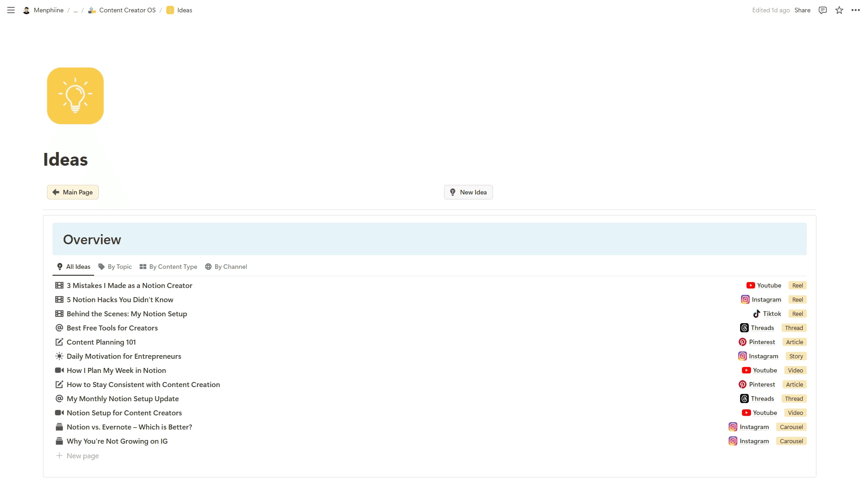The height and width of the screenshot is (503, 868).
Task: Click TikTok icon in Behind the Scenes row
Action: coord(757,314)
